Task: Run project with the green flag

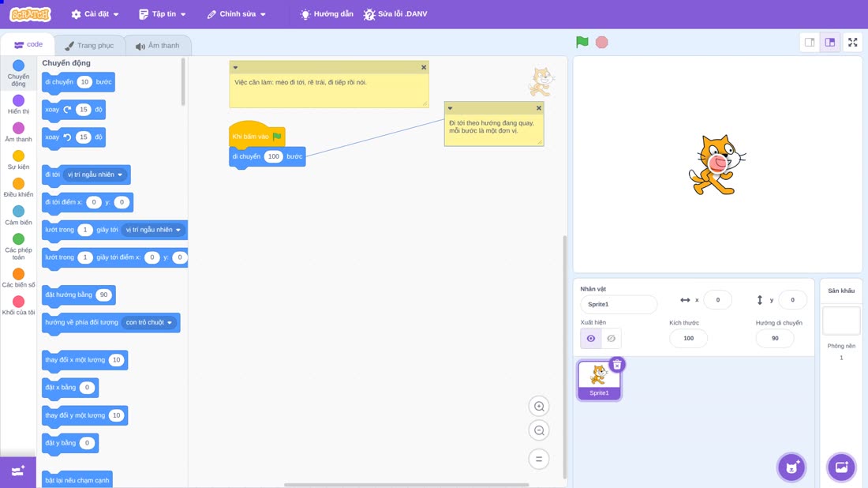Action: pos(582,42)
